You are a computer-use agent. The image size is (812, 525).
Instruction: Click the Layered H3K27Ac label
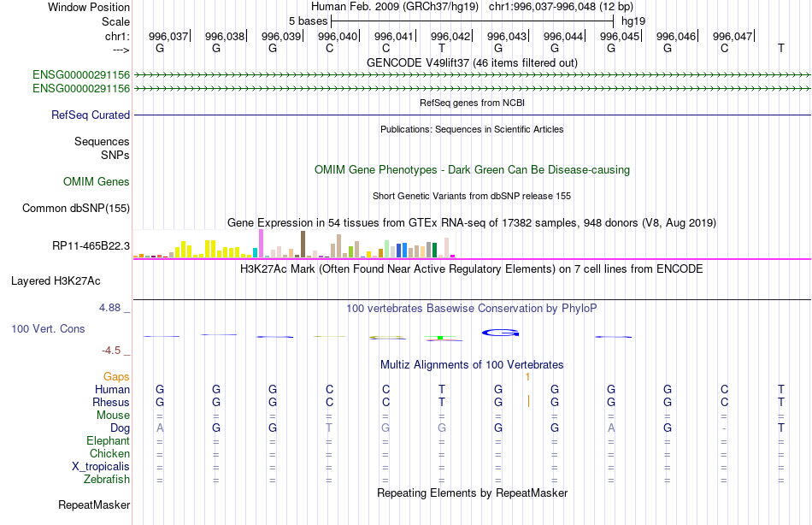56,281
